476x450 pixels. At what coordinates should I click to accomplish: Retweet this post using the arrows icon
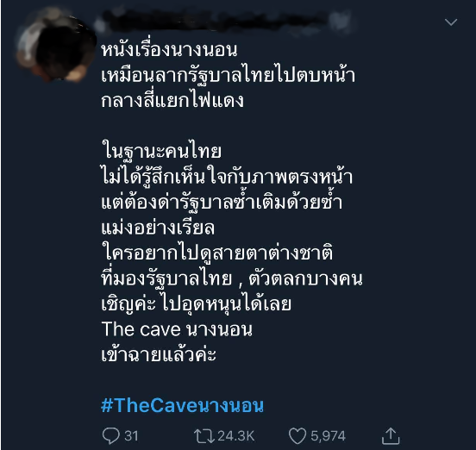(204, 436)
